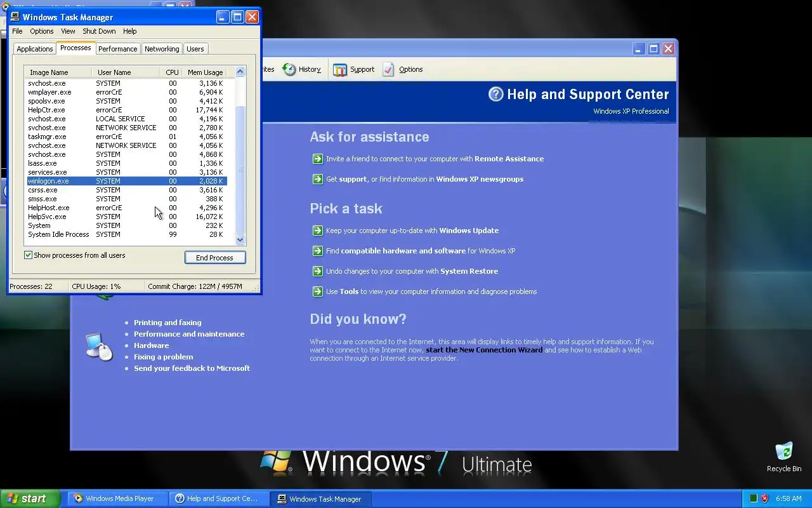This screenshot has width=812, height=508.
Task: Click arrow icon beside System Restore
Action: (x=317, y=271)
